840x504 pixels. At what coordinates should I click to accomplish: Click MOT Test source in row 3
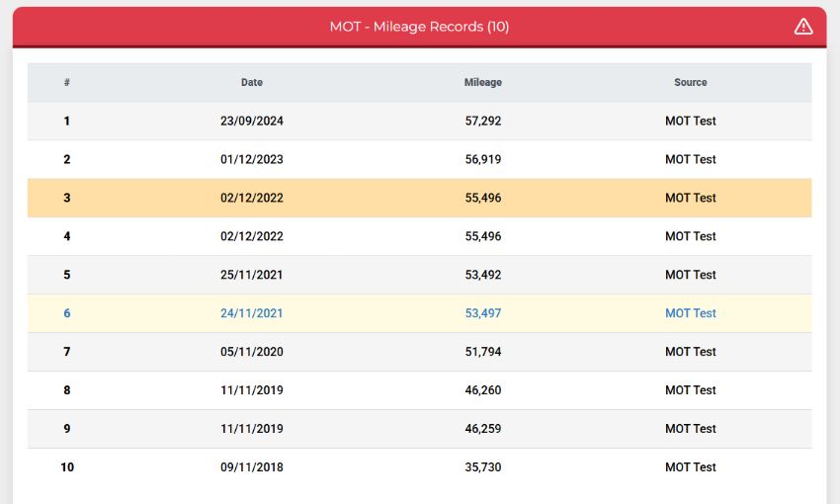691,199
